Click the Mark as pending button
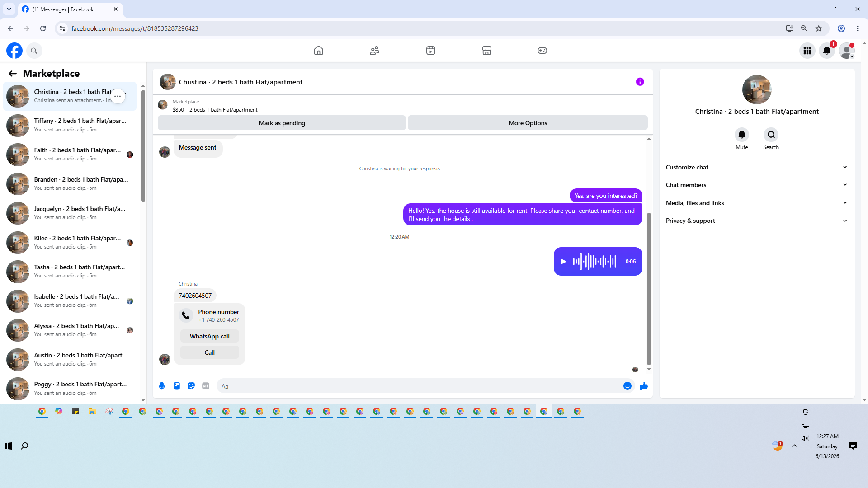Viewport: 868px width, 488px height. click(x=282, y=123)
